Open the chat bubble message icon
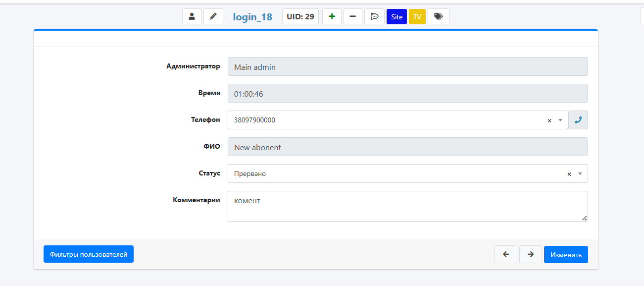 click(x=374, y=16)
